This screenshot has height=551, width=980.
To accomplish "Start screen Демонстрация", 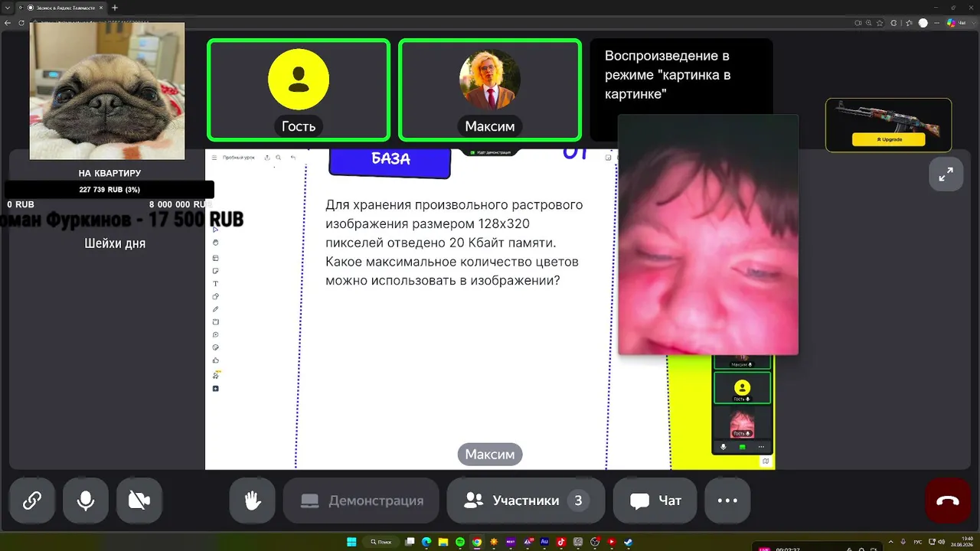I will pos(361,500).
